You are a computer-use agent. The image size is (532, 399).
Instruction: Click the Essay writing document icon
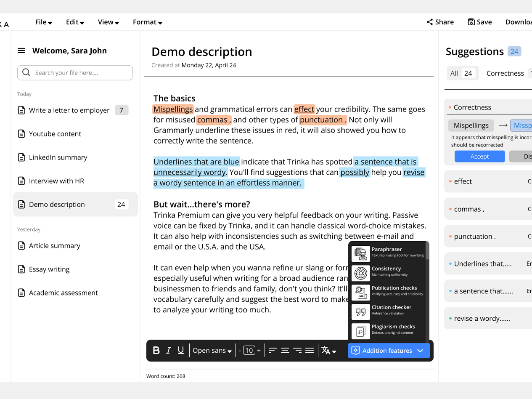(x=21, y=269)
